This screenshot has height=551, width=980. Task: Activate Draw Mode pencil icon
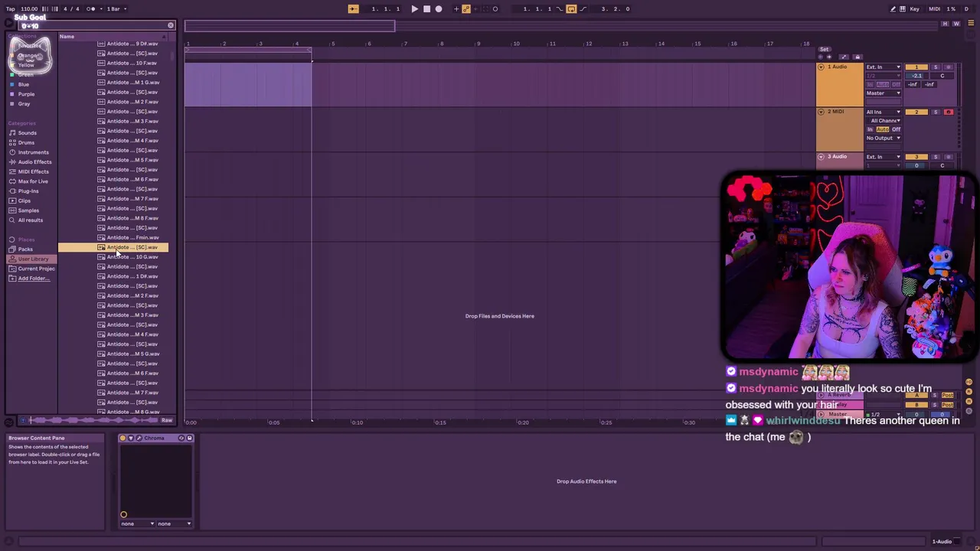pyautogui.click(x=893, y=9)
